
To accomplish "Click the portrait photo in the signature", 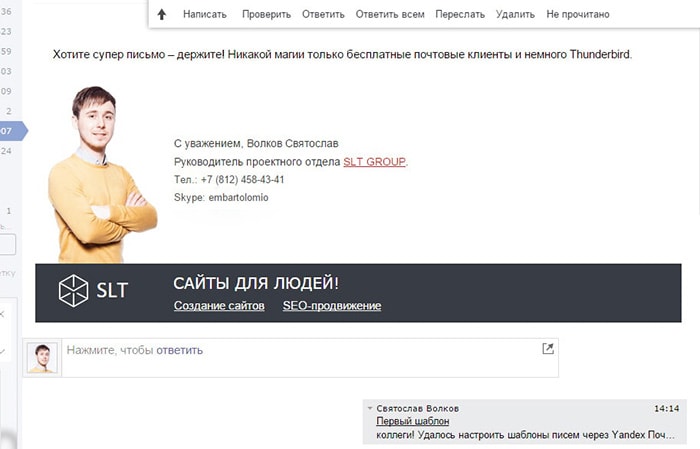I will (x=103, y=174).
